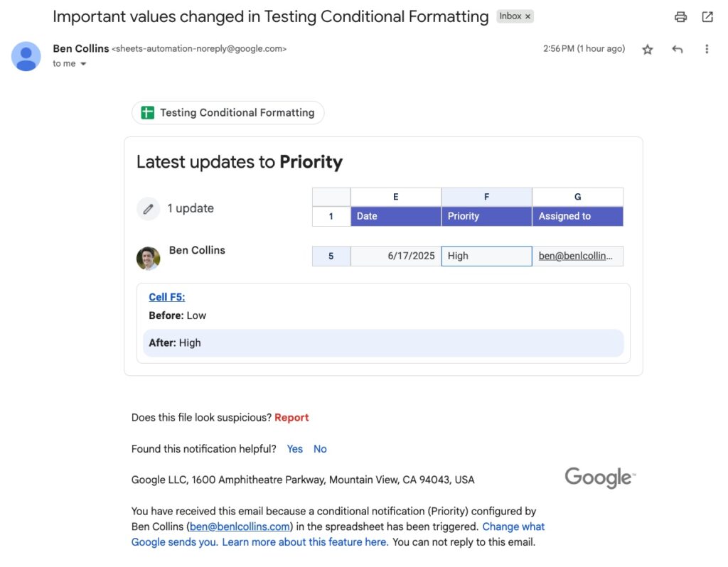Click the sender's blue avatar icon
The image size is (728, 567).
point(26,56)
